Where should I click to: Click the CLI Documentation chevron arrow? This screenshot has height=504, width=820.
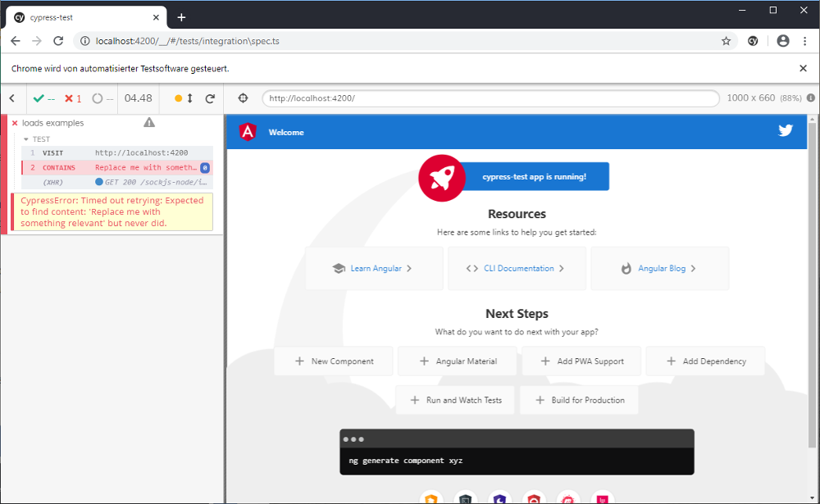(561, 268)
